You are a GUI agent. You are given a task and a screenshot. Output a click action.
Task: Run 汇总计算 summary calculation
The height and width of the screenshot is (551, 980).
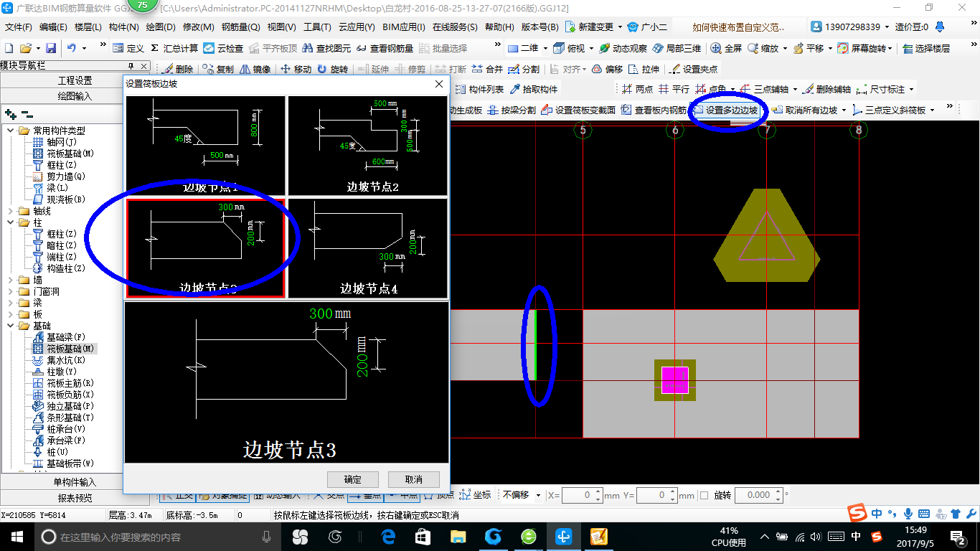pyautogui.click(x=174, y=48)
